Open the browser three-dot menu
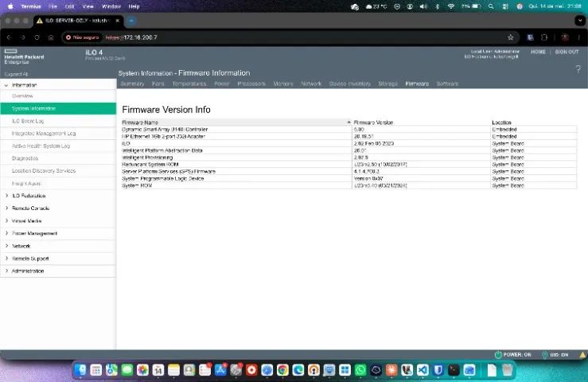 tap(578, 37)
